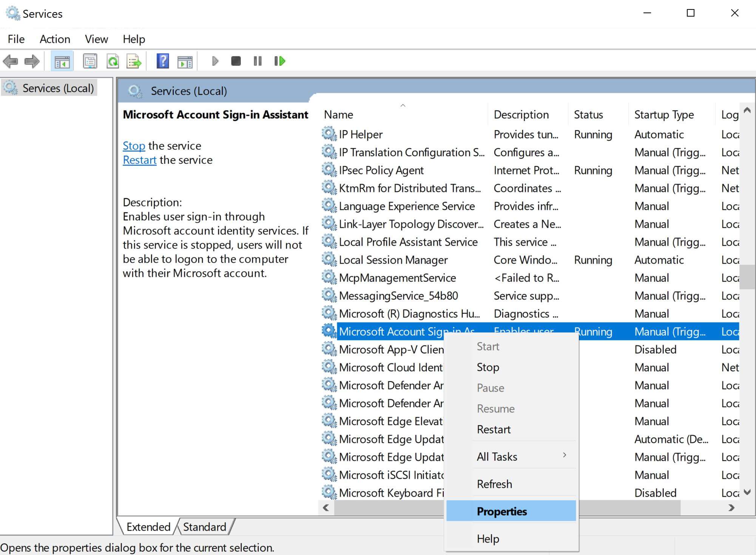Click the Name column sort arrow
Viewport: 756px width, 555px height.
(x=403, y=106)
